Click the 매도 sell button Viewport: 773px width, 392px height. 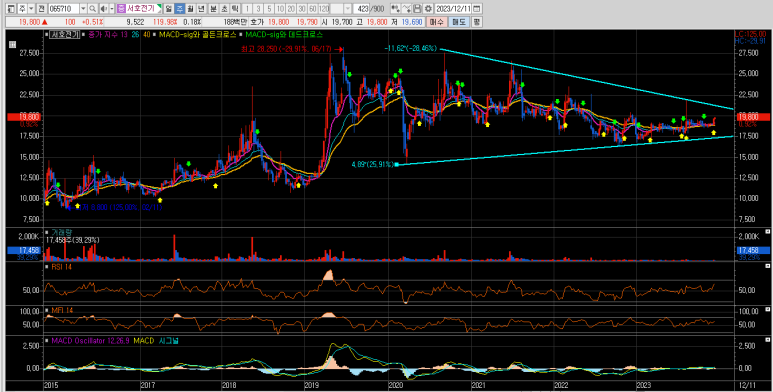[x=459, y=22]
